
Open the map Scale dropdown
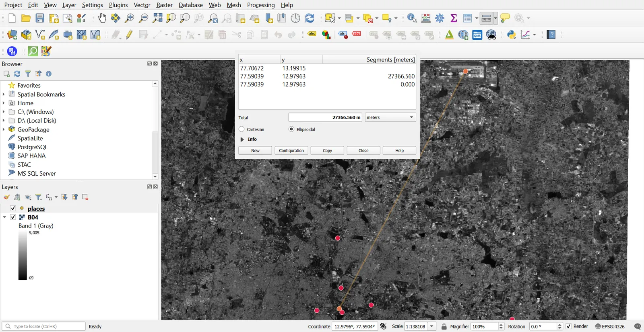[x=432, y=326]
